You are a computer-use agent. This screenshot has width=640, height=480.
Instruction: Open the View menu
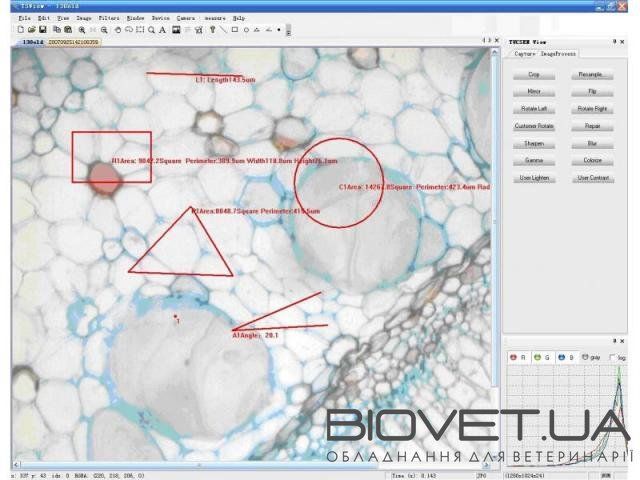tap(63, 18)
